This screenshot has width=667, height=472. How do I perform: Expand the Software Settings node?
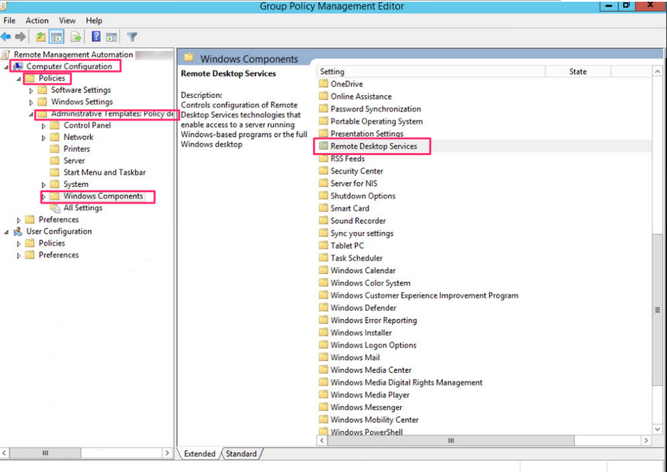[31, 91]
